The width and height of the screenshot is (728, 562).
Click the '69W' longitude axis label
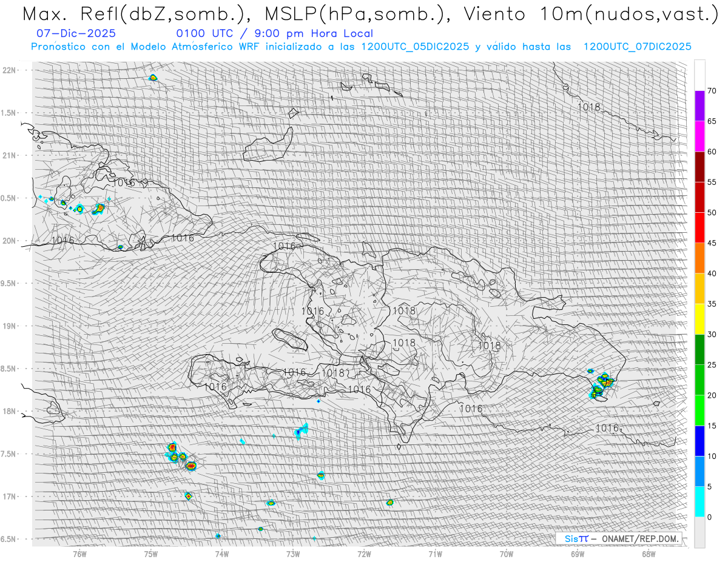point(577,554)
